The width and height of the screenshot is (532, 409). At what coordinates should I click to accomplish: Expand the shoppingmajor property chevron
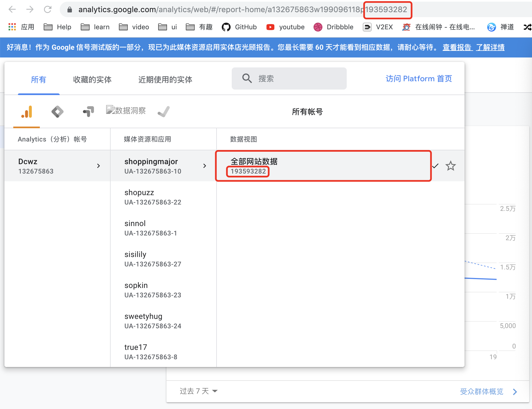(x=205, y=166)
